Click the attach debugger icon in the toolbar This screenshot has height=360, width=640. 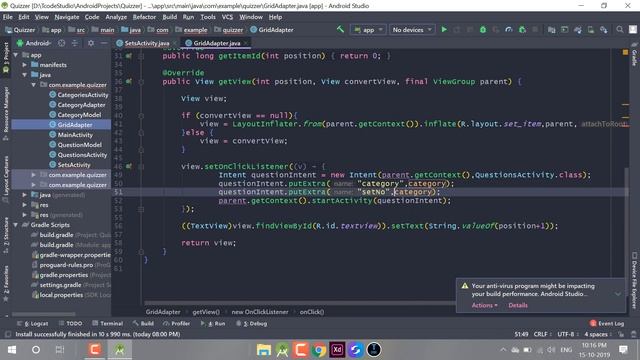(x=522, y=29)
